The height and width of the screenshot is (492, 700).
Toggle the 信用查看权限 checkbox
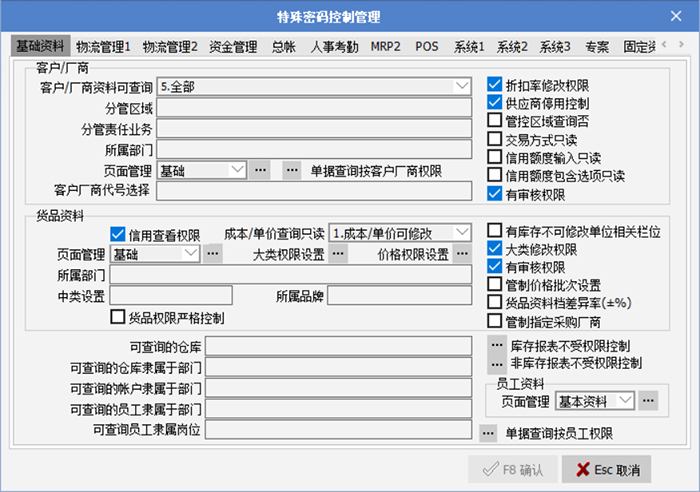(118, 233)
